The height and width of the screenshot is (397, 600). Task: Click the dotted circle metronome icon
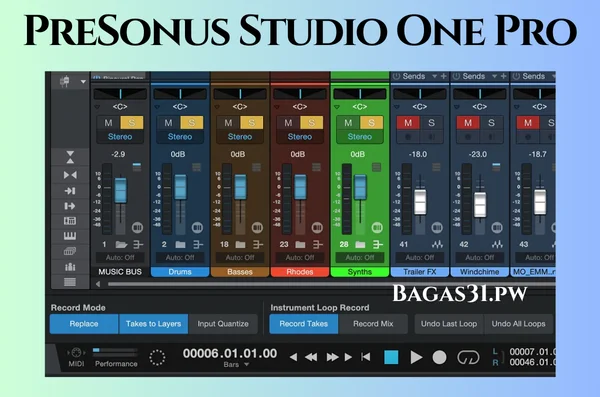[157, 358]
